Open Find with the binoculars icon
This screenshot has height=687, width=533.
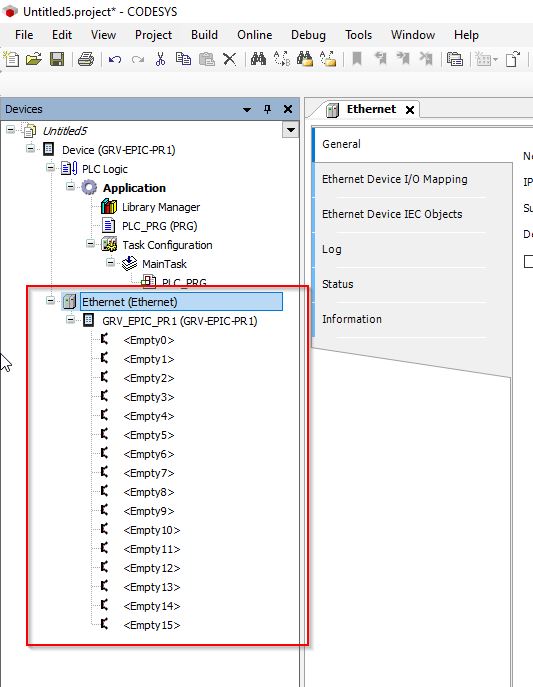tap(258, 59)
